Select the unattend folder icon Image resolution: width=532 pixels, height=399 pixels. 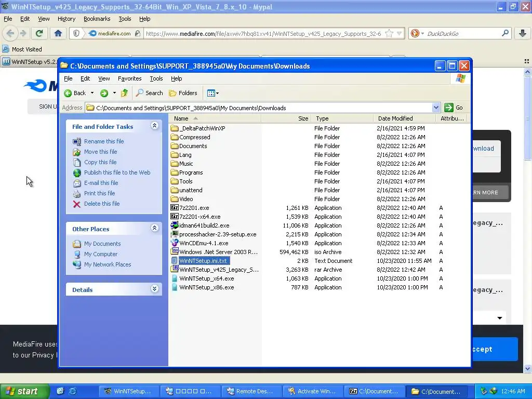[175, 190]
